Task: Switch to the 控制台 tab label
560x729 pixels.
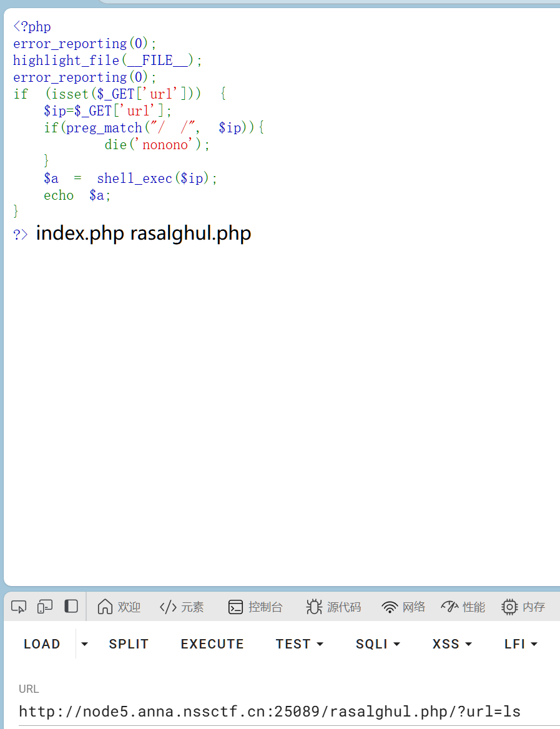Action: tap(265, 607)
